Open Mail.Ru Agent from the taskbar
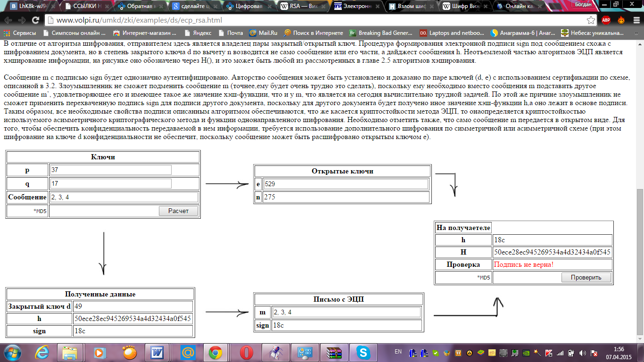 click(x=188, y=352)
